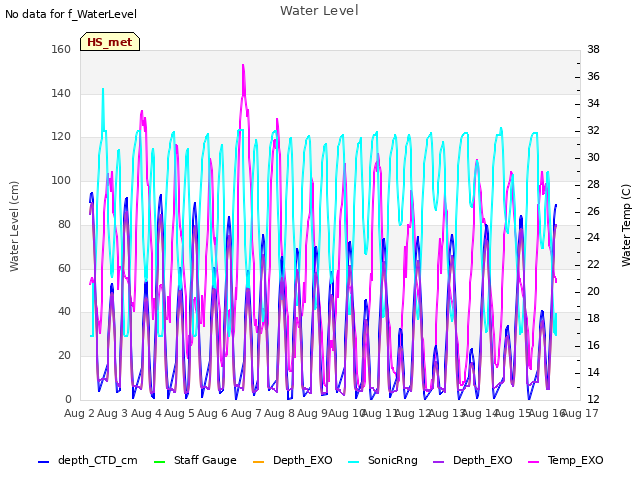Viewport: 640px width, 480px height.
Task: Toggle the depth_CTD_cm legend entry
Action: click(x=88, y=460)
